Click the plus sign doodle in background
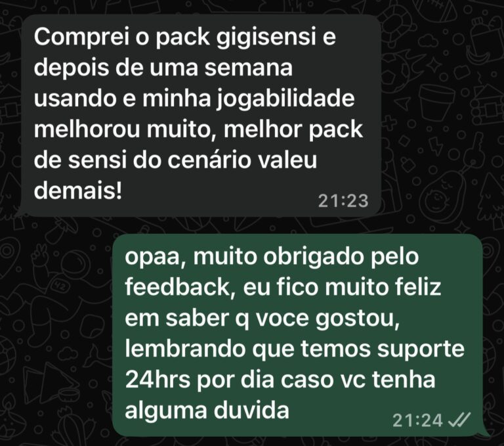Viewport: 504px width, 446px height. click(x=390, y=124)
